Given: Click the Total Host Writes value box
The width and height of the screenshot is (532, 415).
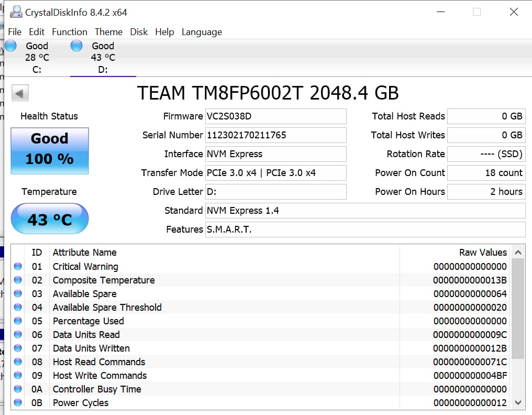Looking at the screenshot, I should click(486, 135).
